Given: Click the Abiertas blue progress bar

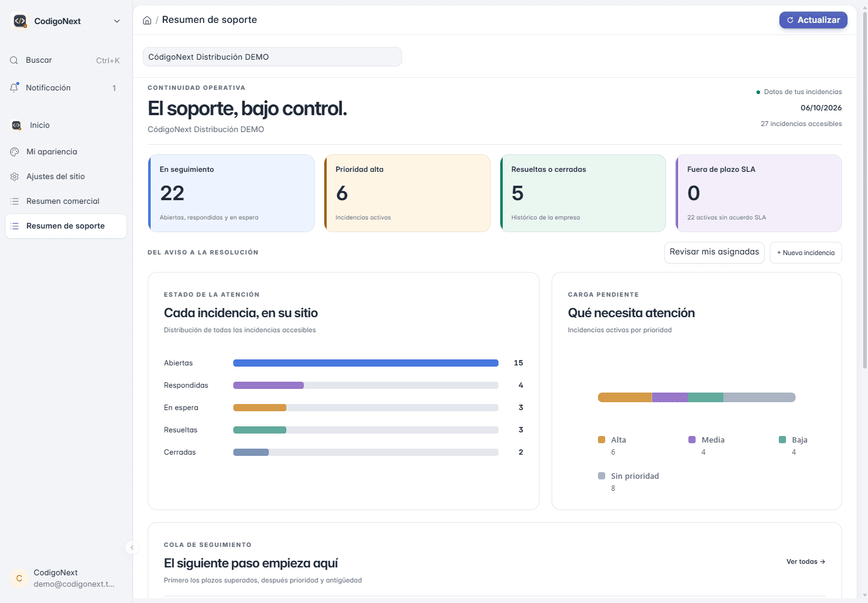Looking at the screenshot, I should [366, 363].
